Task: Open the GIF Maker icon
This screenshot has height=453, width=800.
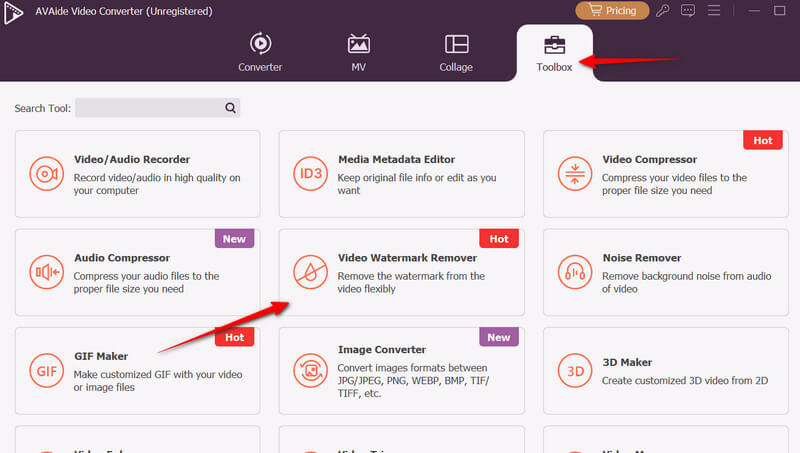Action: click(x=46, y=371)
